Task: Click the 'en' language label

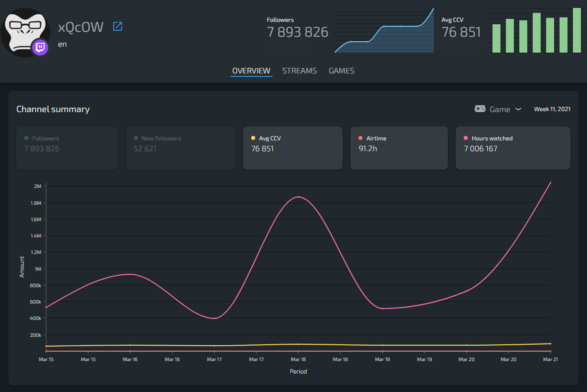Action: (x=62, y=44)
